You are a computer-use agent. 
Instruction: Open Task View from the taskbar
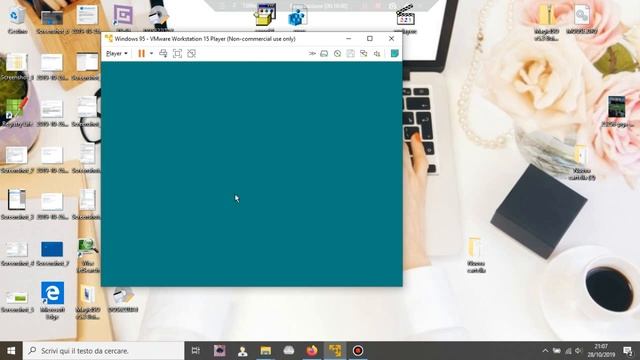(x=196, y=351)
